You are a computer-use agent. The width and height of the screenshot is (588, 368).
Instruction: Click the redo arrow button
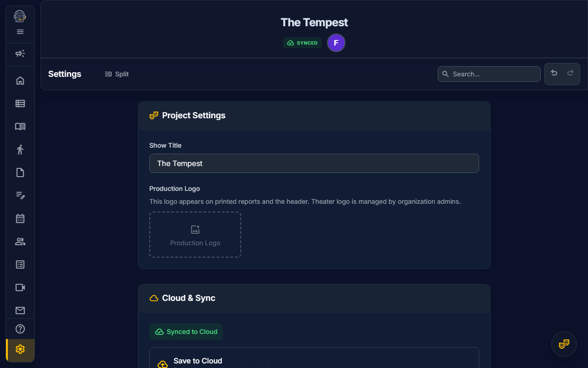click(x=570, y=73)
